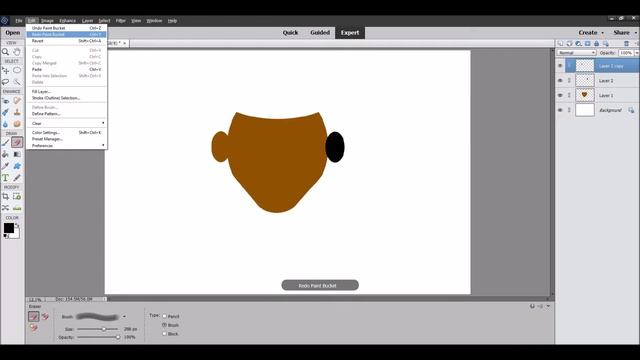This screenshot has height=360, width=640.
Task: Select the Lasso tool
Action: [5, 82]
